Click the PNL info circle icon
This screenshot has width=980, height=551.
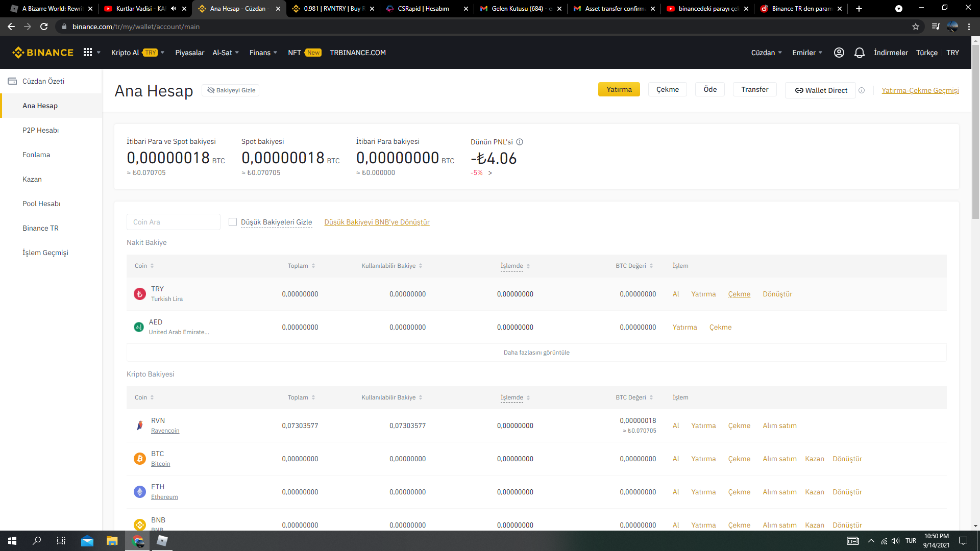click(520, 142)
